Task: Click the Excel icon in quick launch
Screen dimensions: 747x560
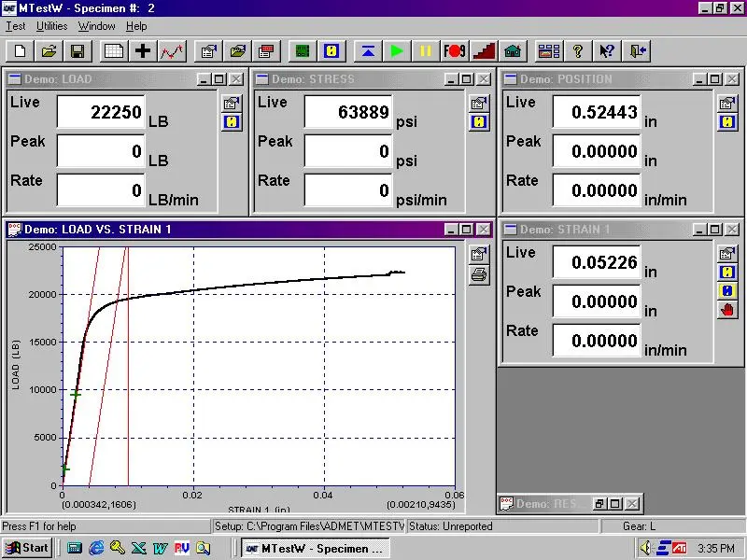Action: [x=138, y=548]
